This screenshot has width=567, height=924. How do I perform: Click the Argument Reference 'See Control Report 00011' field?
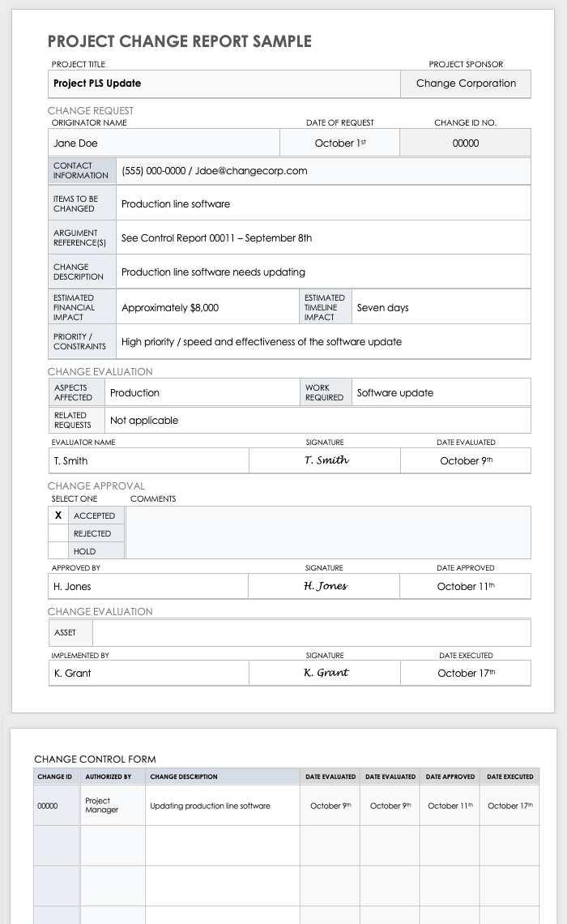click(324, 238)
